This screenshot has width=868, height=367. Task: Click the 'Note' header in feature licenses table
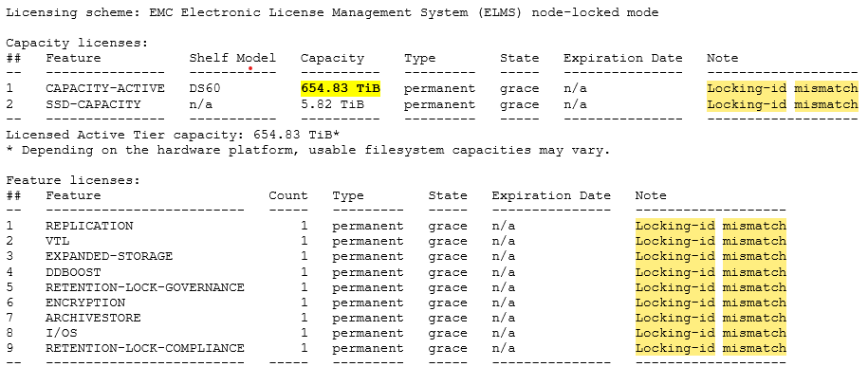click(651, 195)
